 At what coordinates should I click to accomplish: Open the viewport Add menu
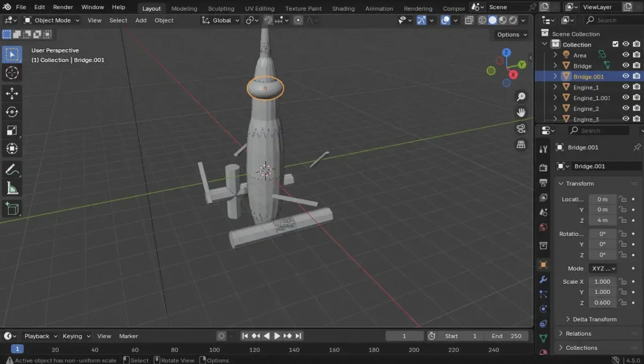coord(141,20)
